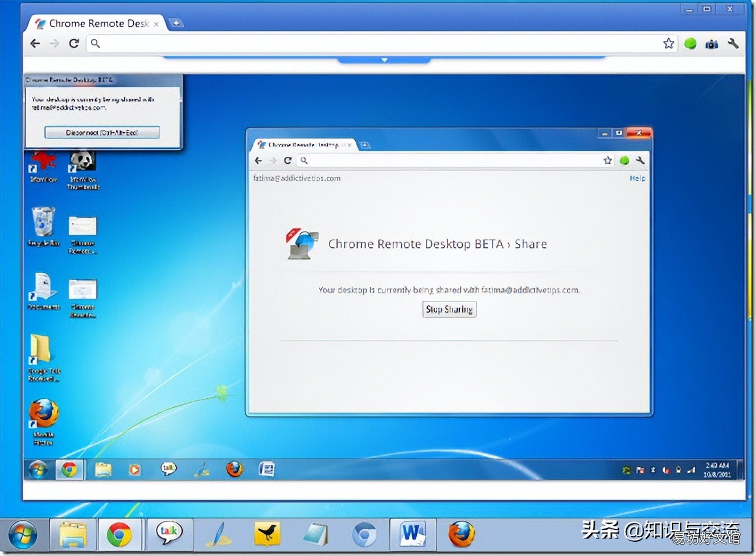Go back in the outer Chrome window
The image size is (756, 556).
point(35,43)
